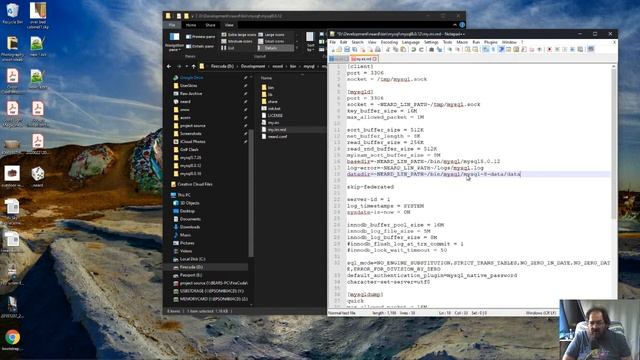This screenshot has height=360, width=640.
Task: Click the Redo arrow in Notepad++ toolbar
Action: click(421, 49)
